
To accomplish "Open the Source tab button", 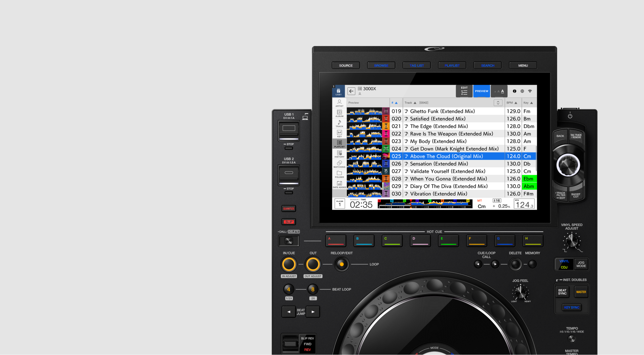I will tap(346, 65).
